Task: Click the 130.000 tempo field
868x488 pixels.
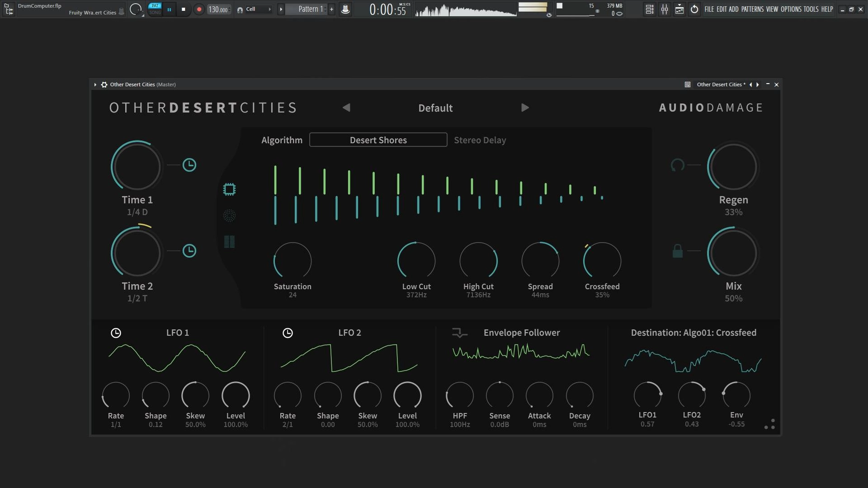Action: [x=219, y=9]
